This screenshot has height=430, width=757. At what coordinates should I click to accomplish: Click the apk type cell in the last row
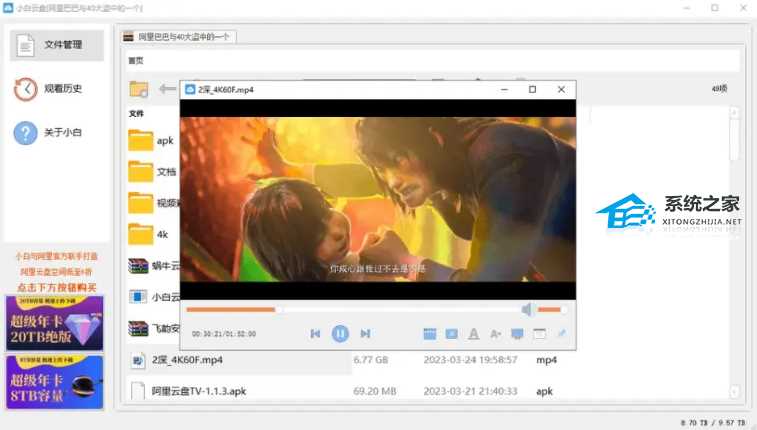point(544,391)
